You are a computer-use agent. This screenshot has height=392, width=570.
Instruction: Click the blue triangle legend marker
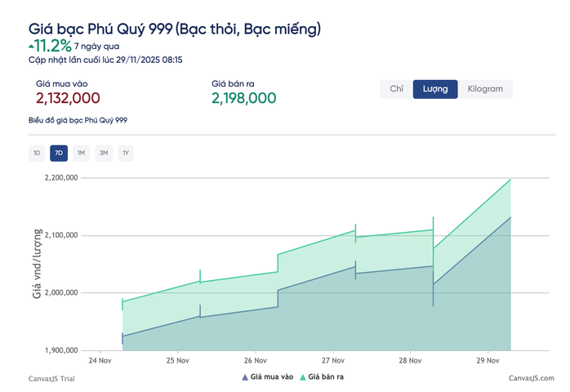244,377
